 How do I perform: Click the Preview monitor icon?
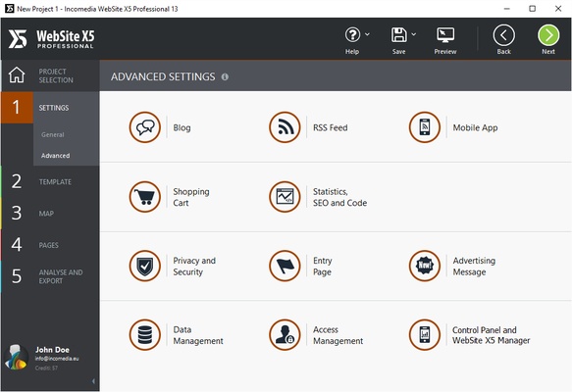[x=445, y=35]
